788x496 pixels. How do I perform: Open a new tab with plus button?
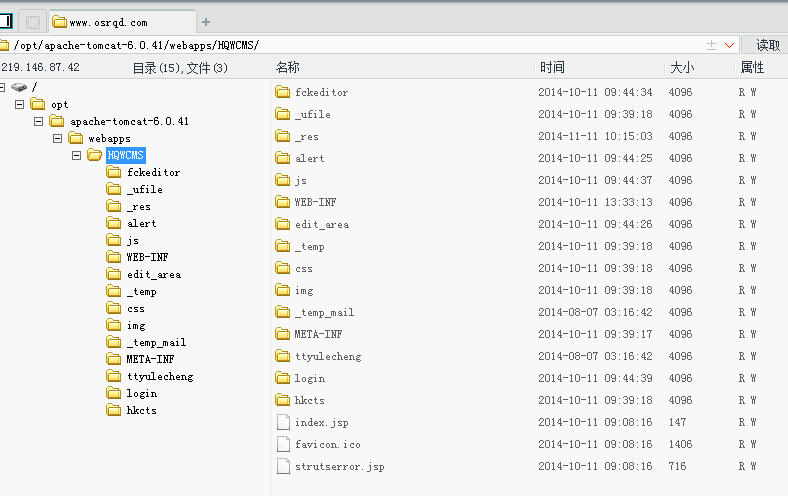(206, 22)
